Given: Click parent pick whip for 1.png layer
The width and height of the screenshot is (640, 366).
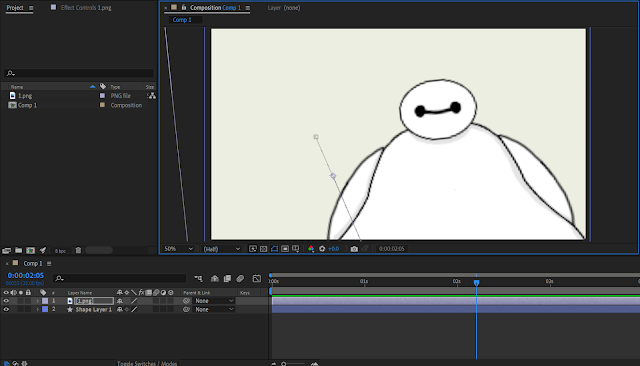Looking at the screenshot, I should tap(186, 301).
